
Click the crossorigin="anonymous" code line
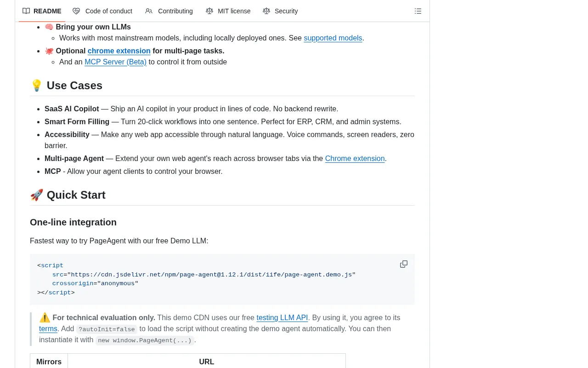point(95,284)
